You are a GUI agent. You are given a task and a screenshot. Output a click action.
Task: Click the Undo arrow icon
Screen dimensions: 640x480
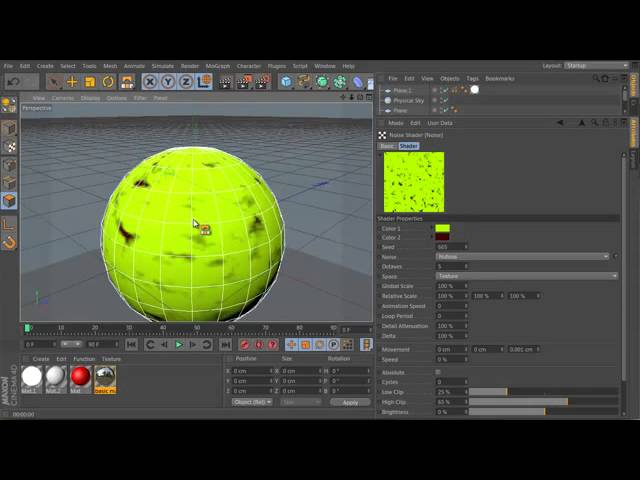pyautogui.click(x=13, y=82)
